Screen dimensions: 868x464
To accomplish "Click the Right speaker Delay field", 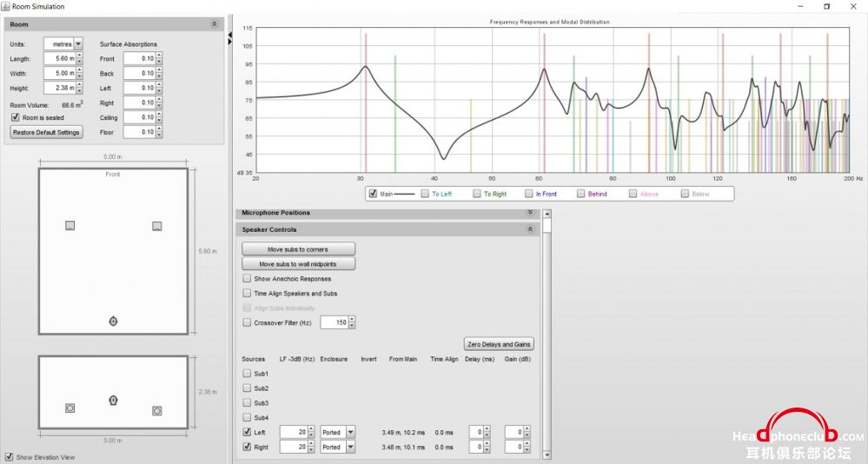I will (476, 447).
